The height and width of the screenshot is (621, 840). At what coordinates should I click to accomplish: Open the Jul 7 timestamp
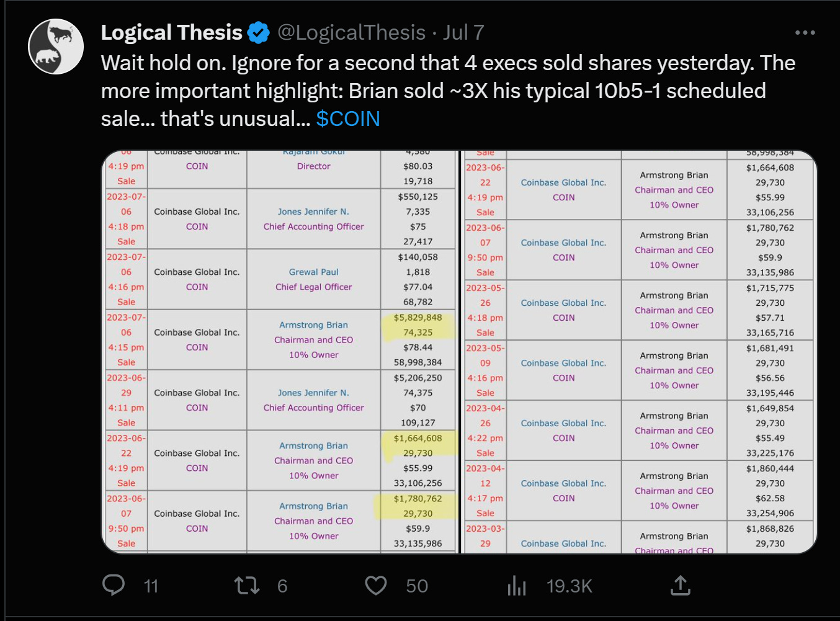point(463,32)
